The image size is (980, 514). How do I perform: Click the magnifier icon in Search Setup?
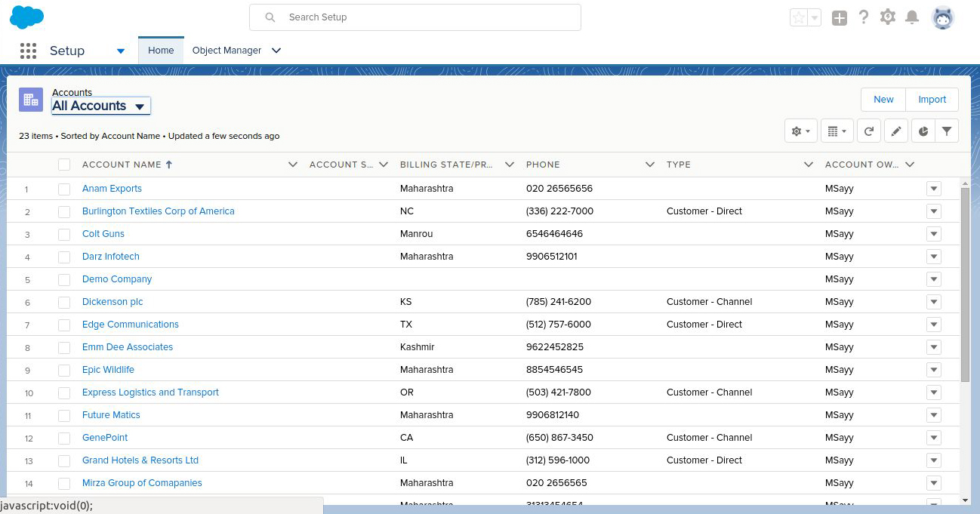click(x=270, y=17)
